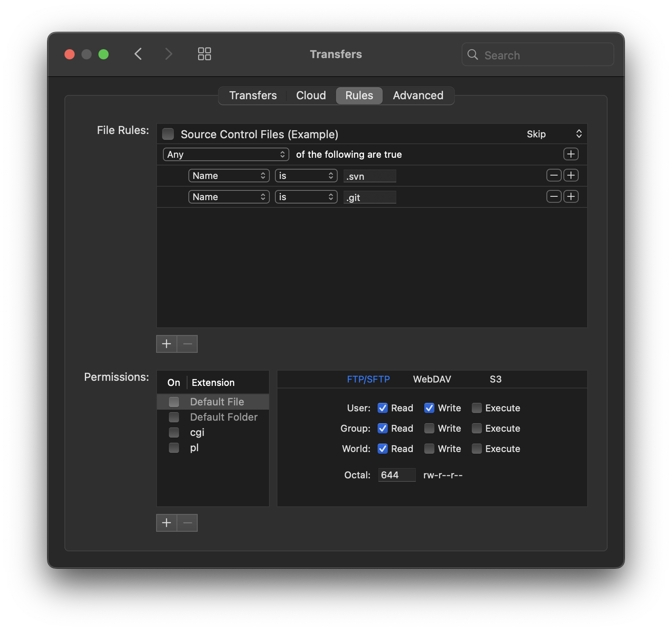
Task: Open Name dropdown in .git row
Action: click(x=229, y=197)
